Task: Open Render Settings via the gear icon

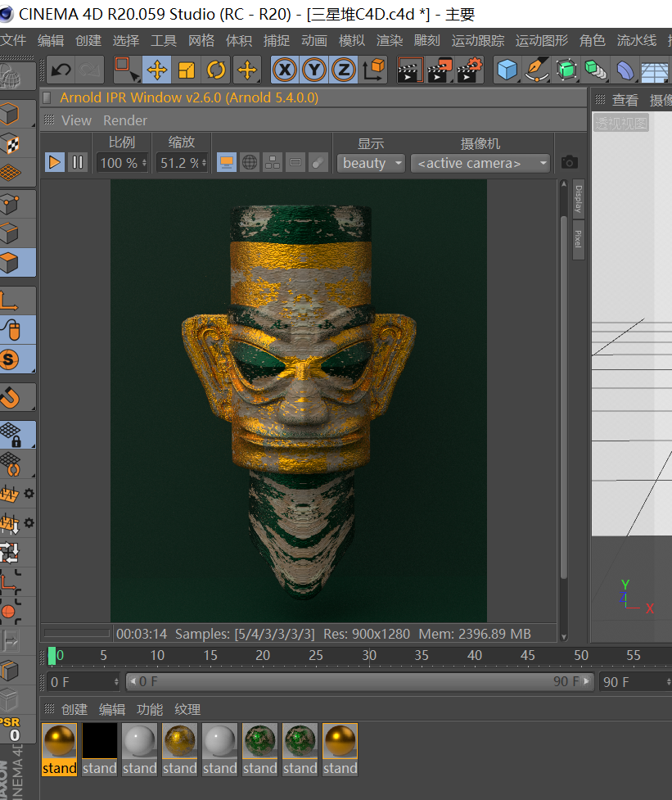Action: (469, 71)
